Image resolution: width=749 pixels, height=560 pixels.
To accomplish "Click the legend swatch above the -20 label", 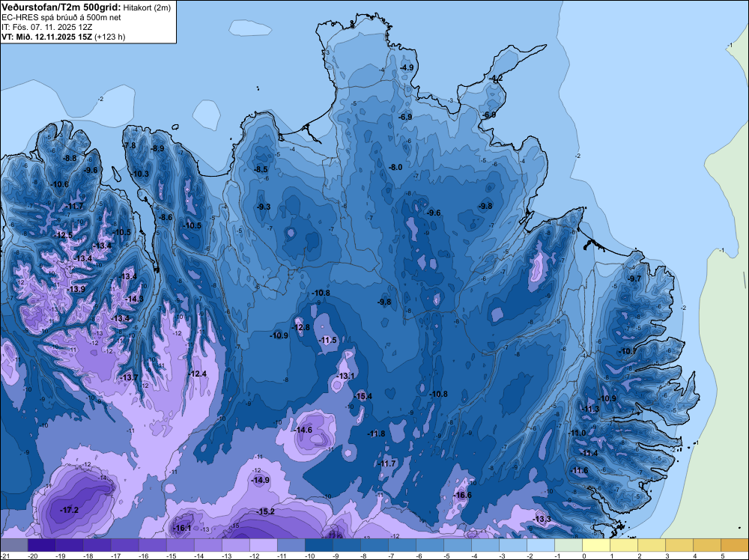I will (41, 545).
